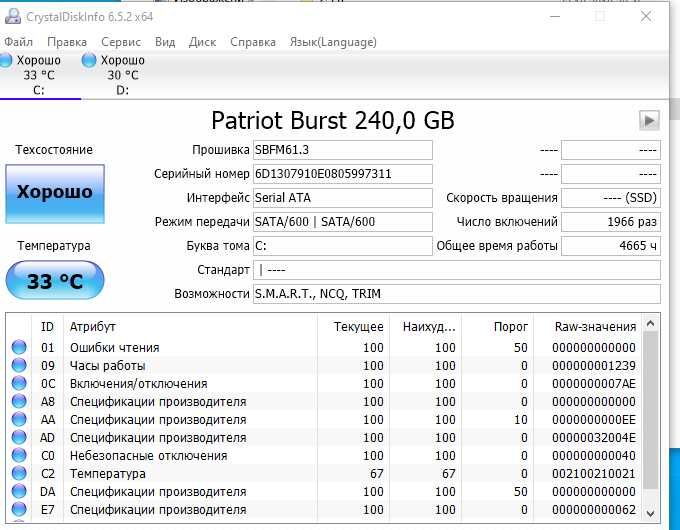Click status circle for attribute AA row
680x530 pixels.
pyautogui.click(x=19, y=419)
